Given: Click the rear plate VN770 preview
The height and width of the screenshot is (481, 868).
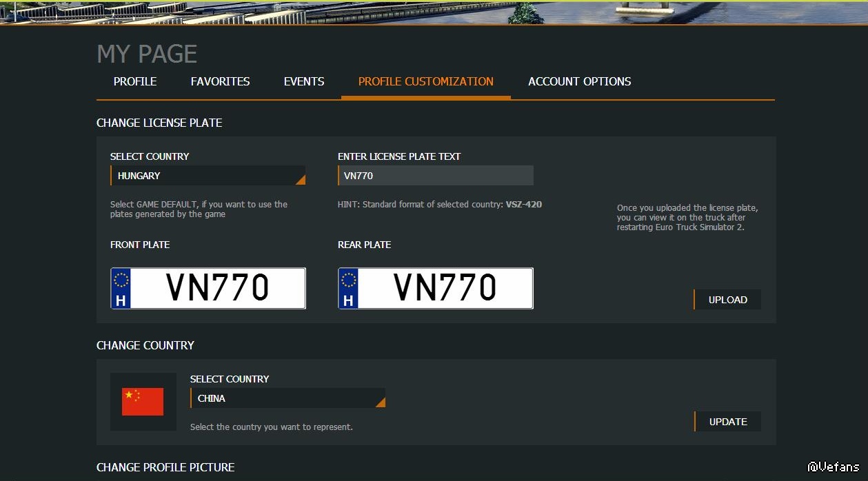Looking at the screenshot, I should pos(436,288).
